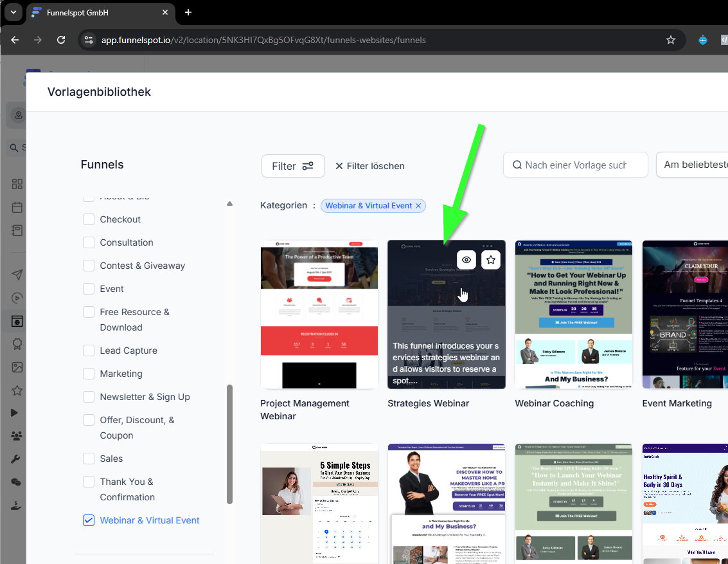Open chat bubbles icon in sidebar
728x564 pixels.
pos(16,482)
